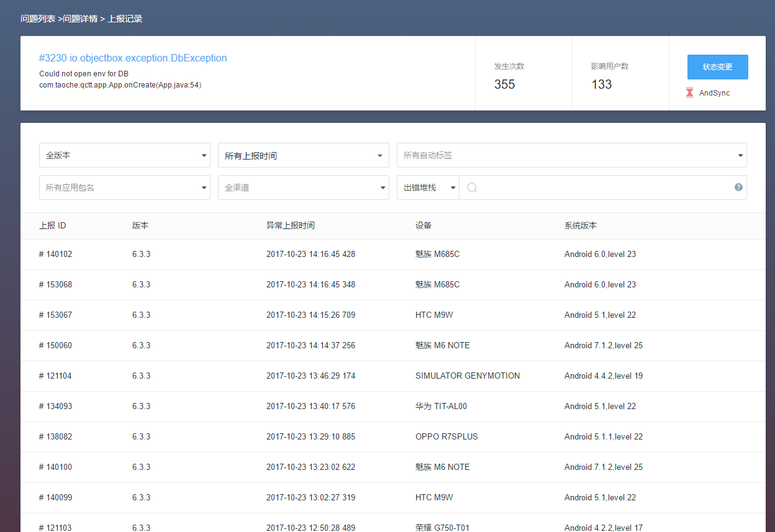
Task: Focus the stack search input field
Action: point(602,187)
